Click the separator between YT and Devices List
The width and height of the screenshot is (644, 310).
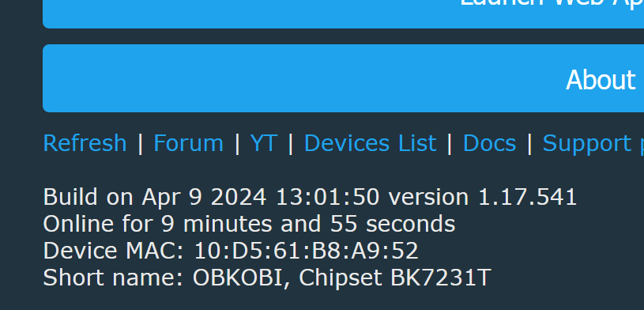point(291,143)
